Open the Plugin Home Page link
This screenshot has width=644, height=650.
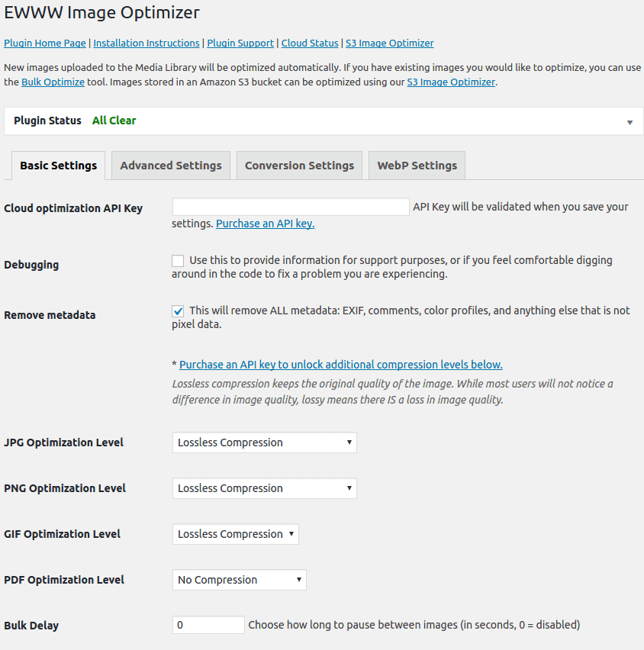44,43
